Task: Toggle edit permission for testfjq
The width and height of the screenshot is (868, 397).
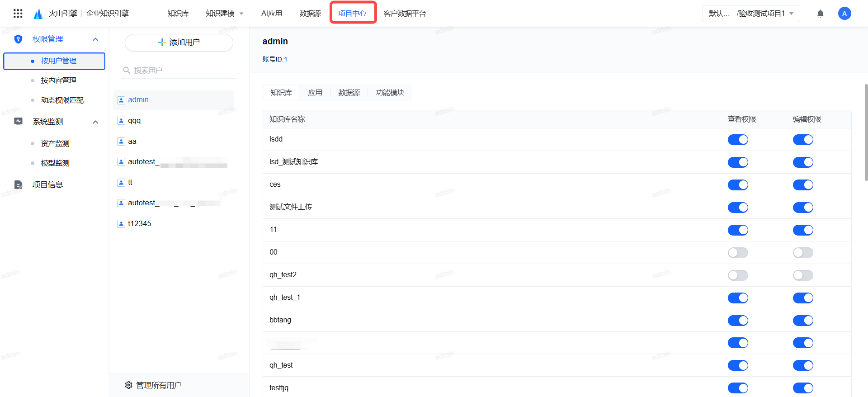Action: (x=803, y=388)
